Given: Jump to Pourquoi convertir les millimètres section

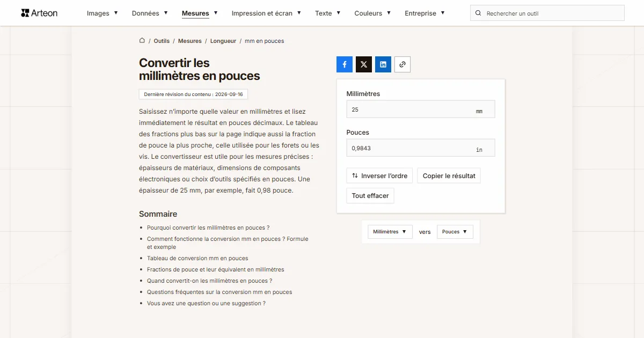Looking at the screenshot, I should [208, 227].
